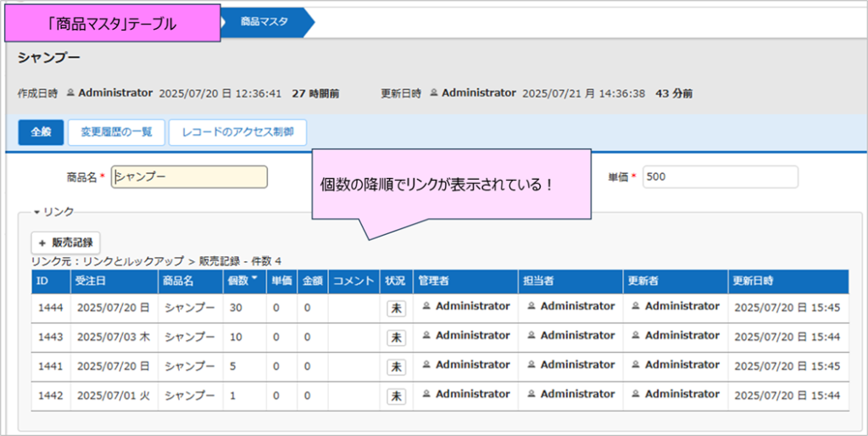868x436 pixels.
Task: Open record ID 1441
Action: (50, 366)
